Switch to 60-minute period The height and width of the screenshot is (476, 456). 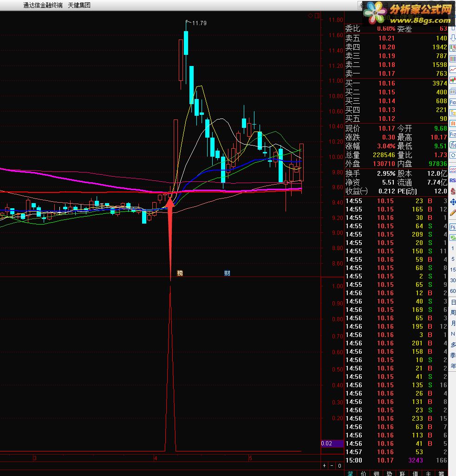pyautogui.click(x=453, y=291)
